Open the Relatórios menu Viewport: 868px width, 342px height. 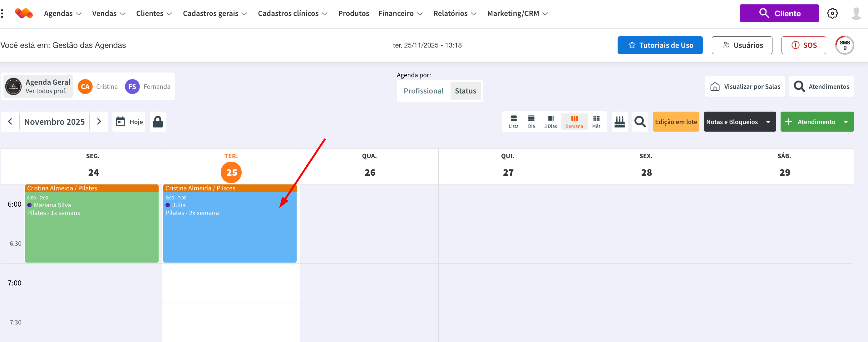click(x=455, y=13)
